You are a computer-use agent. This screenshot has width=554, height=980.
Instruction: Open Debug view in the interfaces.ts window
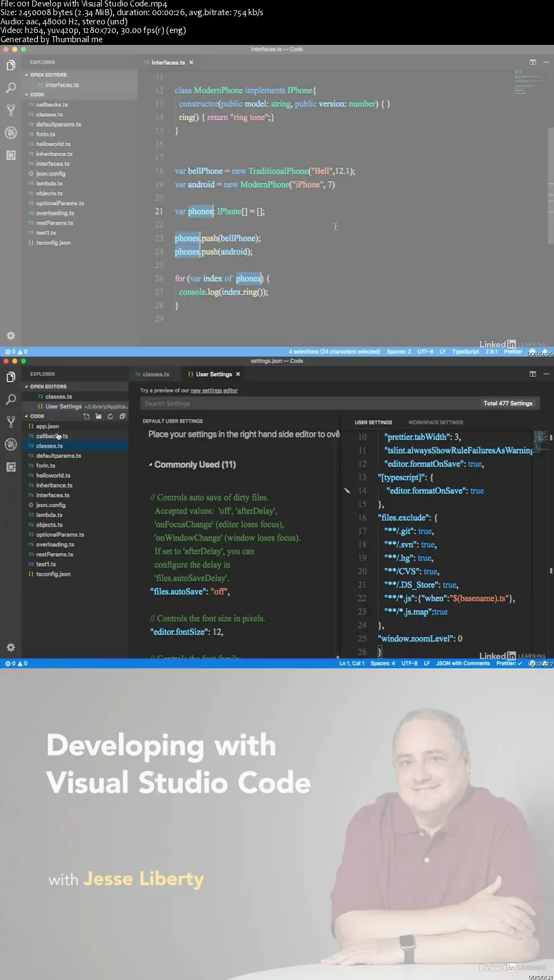(11, 133)
